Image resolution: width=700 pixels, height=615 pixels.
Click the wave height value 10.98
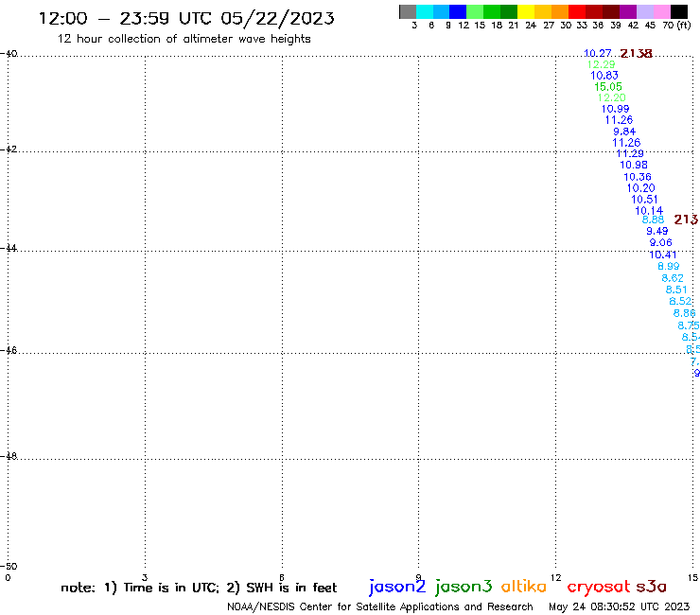click(634, 165)
